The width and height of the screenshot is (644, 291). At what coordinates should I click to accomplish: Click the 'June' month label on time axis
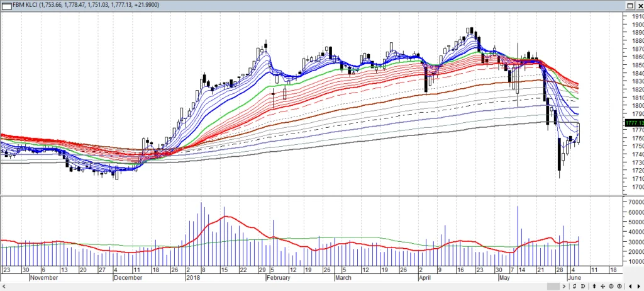click(575, 278)
